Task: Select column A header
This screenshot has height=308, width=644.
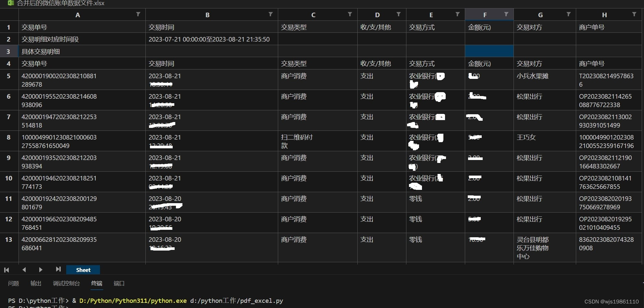Action: 78,15
